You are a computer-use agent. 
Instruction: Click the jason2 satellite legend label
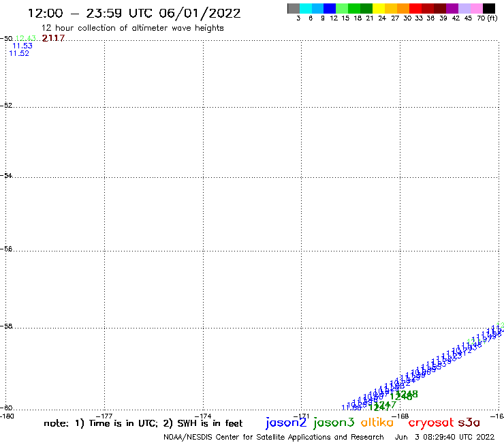pos(286,423)
